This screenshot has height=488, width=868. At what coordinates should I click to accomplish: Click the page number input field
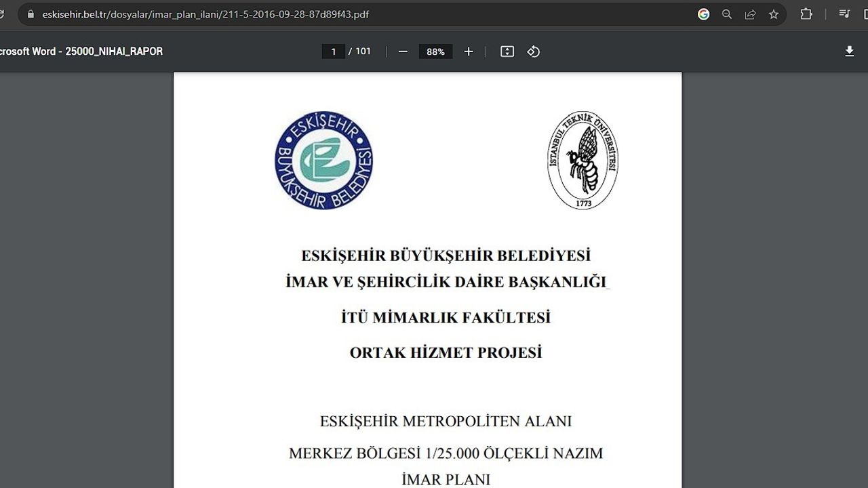click(x=333, y=52)
